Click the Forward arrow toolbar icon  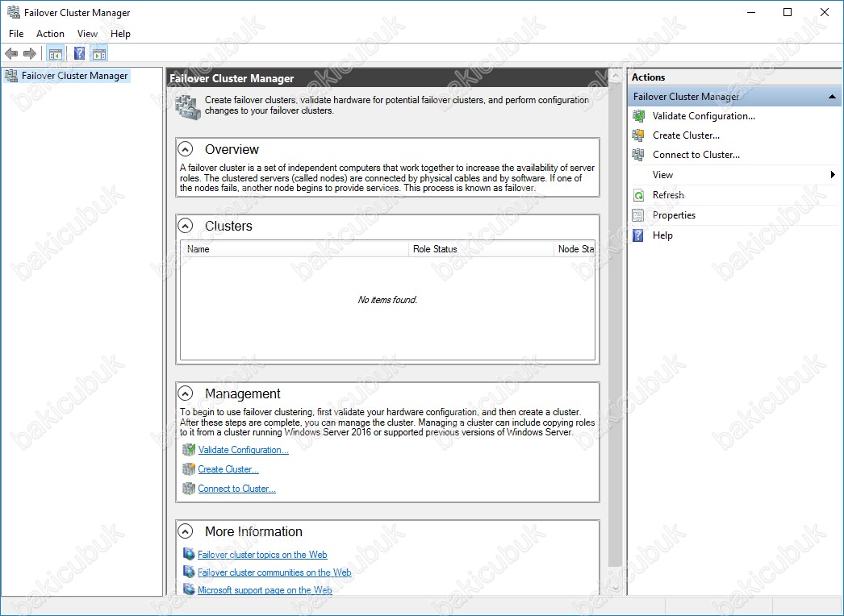tap(30, 54)
